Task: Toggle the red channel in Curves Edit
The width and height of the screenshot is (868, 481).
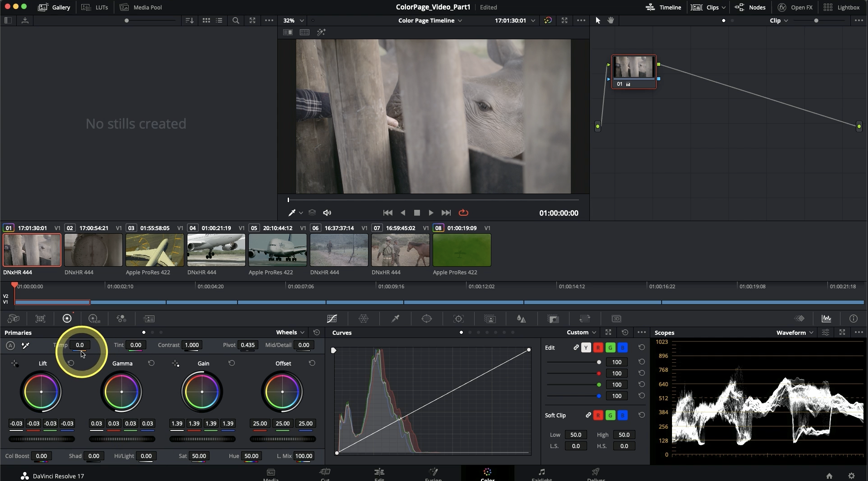Action: 598,347
